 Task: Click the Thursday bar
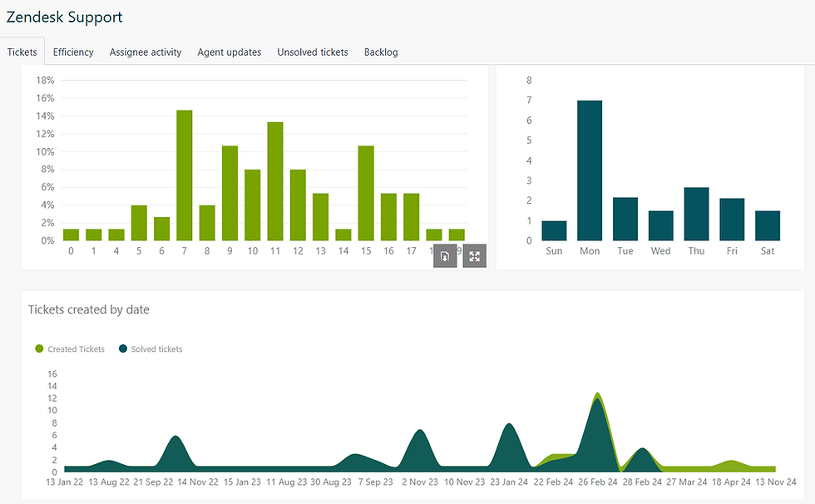pos(696,216)
